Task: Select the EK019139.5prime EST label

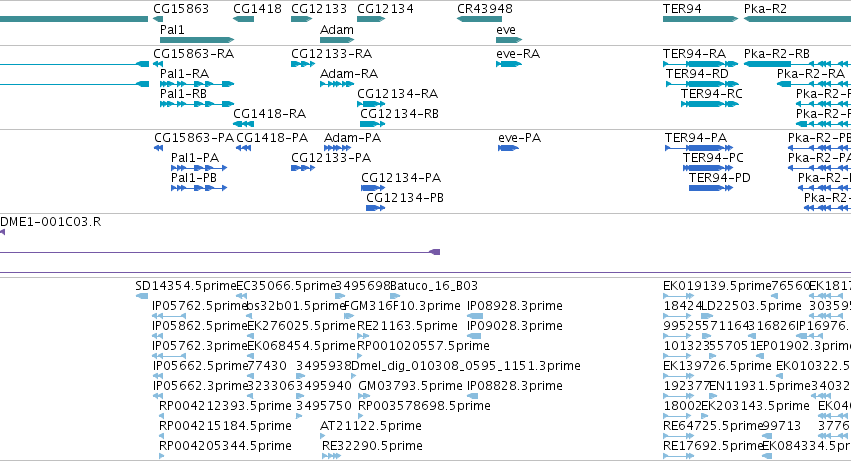Action: click(x=717, y=286)
